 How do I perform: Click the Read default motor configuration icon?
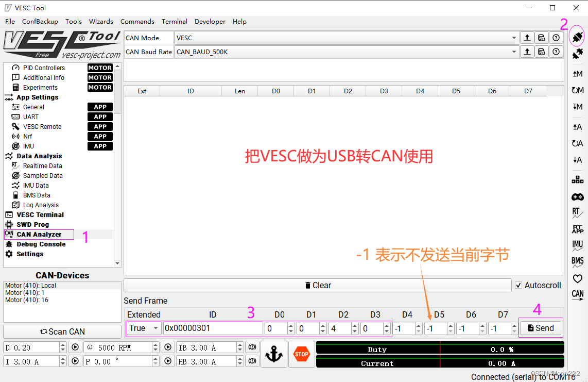(x=578, y=90)
